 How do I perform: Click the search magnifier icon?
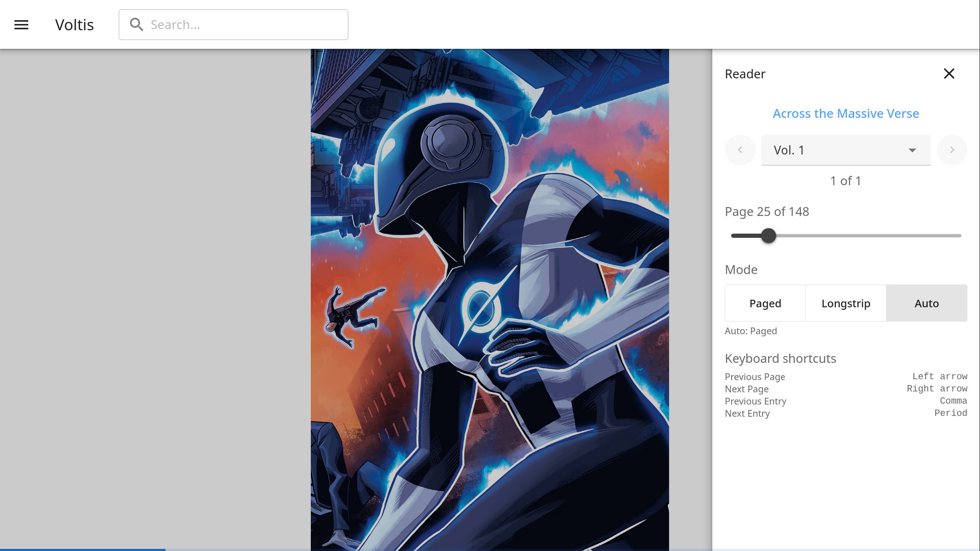tap(136, 24)
